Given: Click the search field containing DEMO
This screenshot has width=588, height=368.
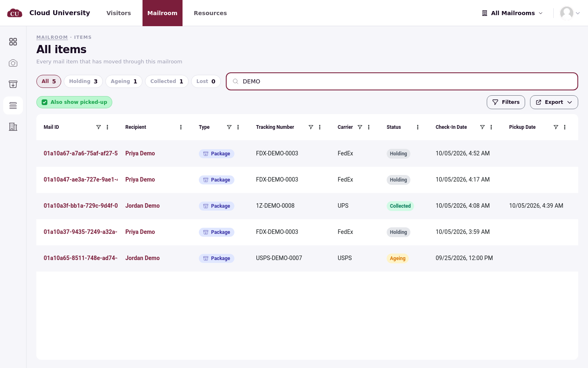Looking at the screenshot, I should click(402, 81).
